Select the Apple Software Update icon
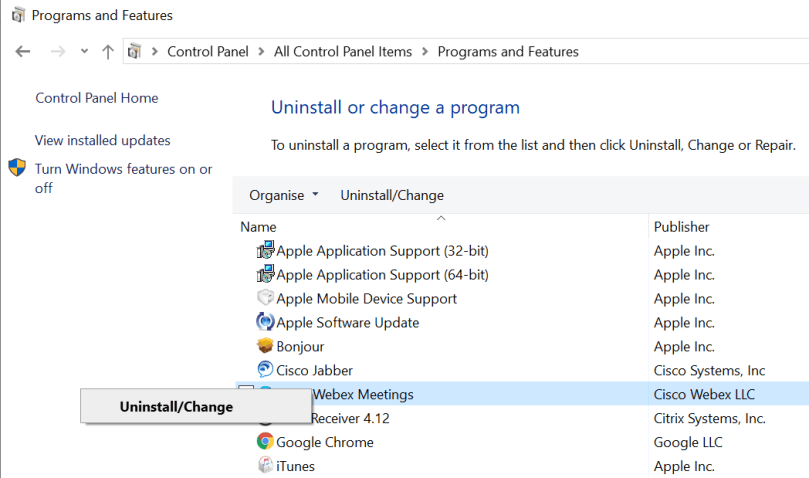This screenshot has height=478, width=809. click(x=266, y=323)
